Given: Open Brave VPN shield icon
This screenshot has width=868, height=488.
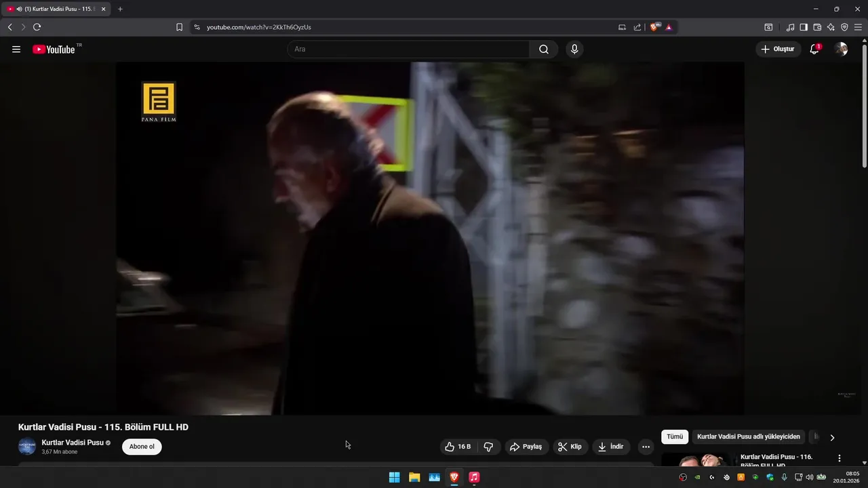Looking at the screenshot, I should coord(844,27).
